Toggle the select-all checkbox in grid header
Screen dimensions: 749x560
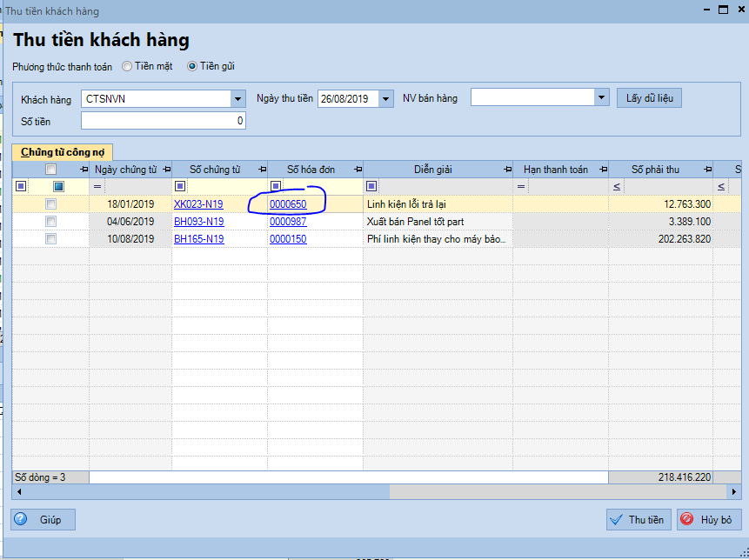click(51, 170)
